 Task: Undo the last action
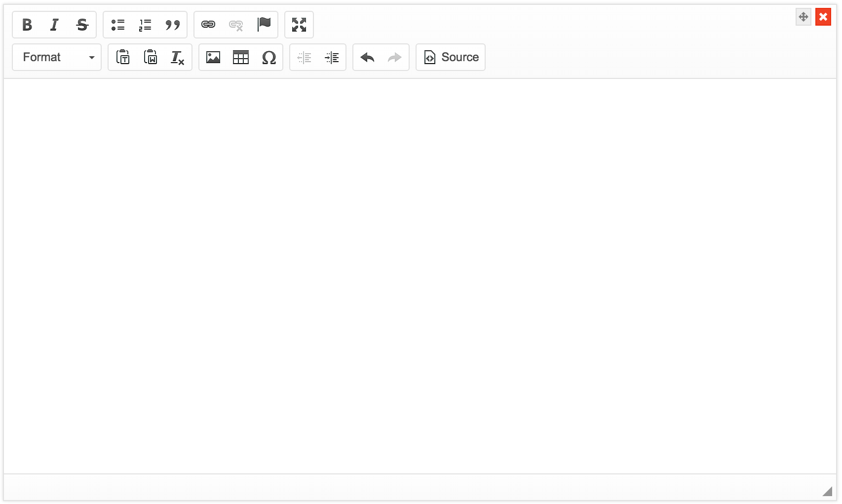pos(367,57)
